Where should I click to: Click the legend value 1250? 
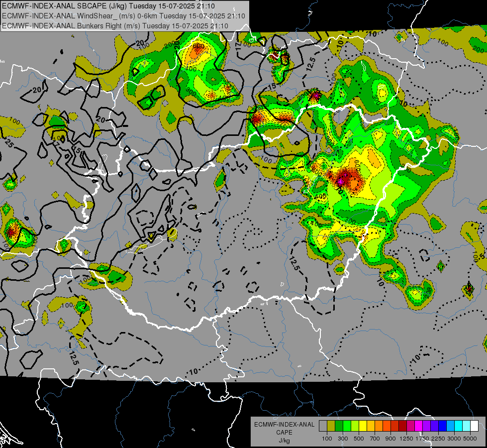(406, 439)
